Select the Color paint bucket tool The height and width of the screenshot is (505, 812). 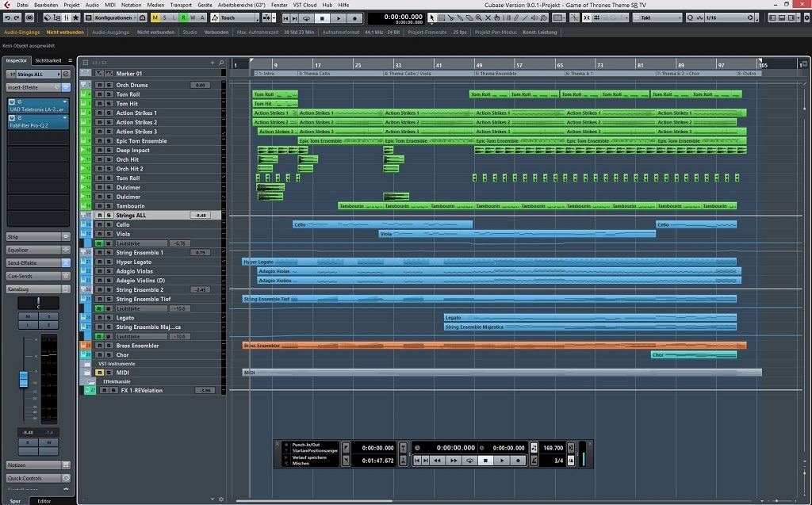tap(544, 17)
